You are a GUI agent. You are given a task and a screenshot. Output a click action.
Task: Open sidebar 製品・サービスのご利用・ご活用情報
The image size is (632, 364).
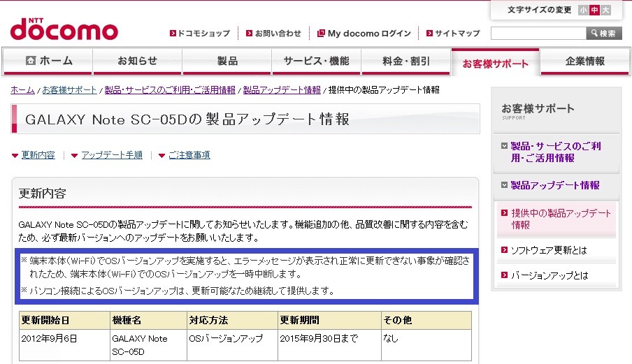coord(555,152)
